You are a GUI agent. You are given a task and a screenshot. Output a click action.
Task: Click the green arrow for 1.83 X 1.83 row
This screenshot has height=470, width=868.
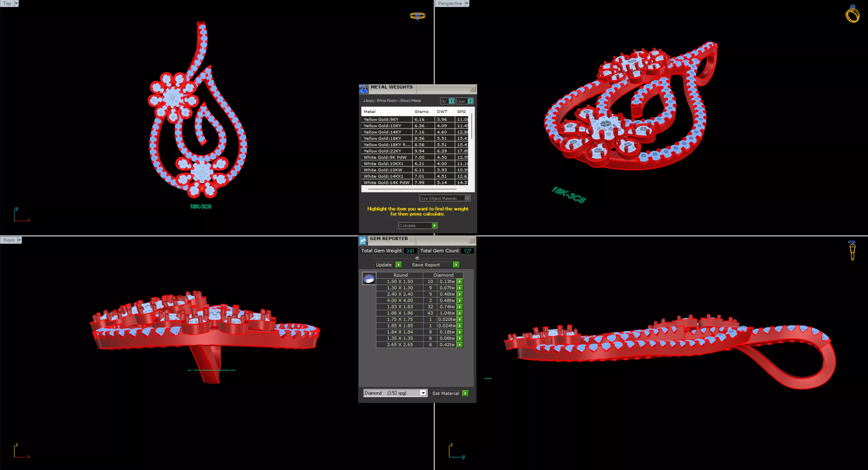[x=460, y=307]
